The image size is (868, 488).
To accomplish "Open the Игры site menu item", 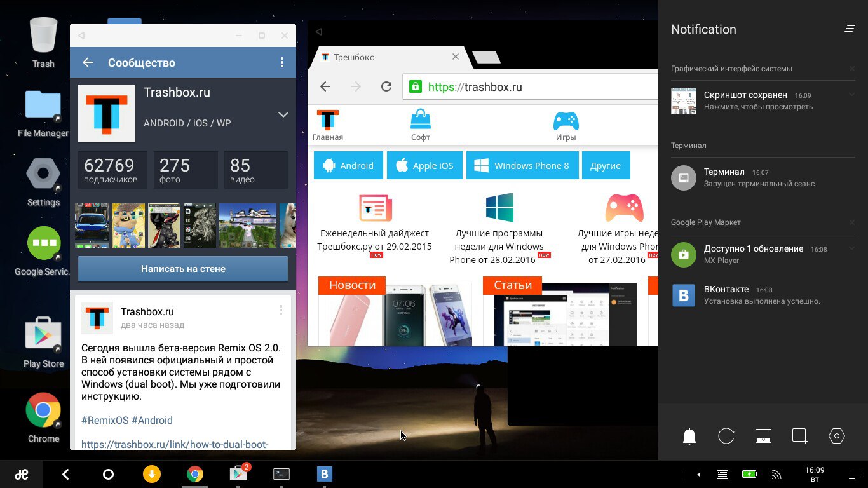I will point(566,126).
